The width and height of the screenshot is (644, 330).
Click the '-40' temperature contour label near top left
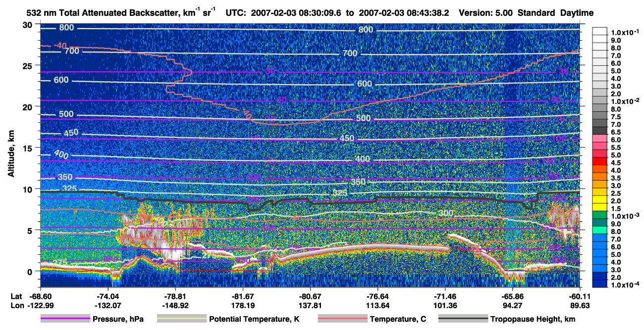[60, 46]
